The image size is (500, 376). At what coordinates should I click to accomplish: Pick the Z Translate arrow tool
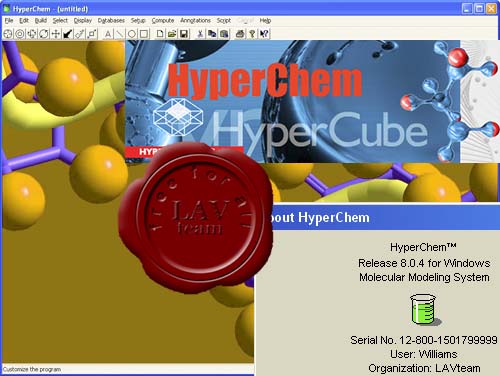(68, 34)
